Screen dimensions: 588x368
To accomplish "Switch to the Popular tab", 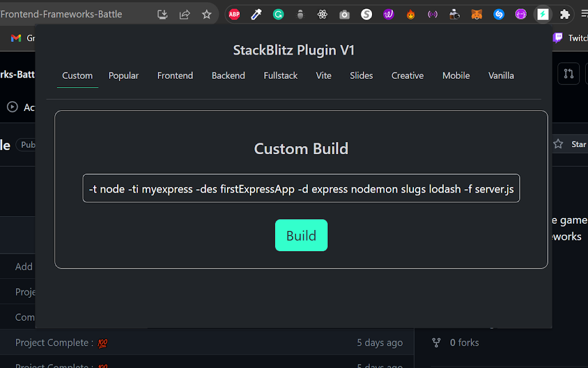I will coord(123,75).
